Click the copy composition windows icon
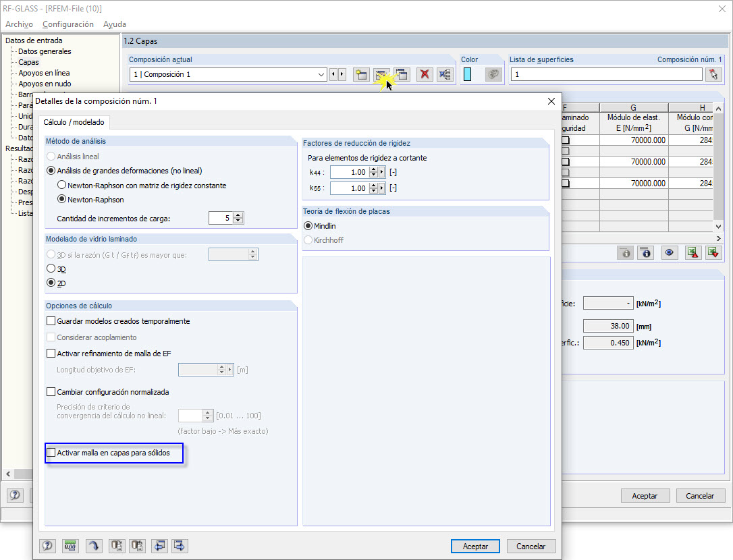733x560 pixels. [x=402, y=74]
